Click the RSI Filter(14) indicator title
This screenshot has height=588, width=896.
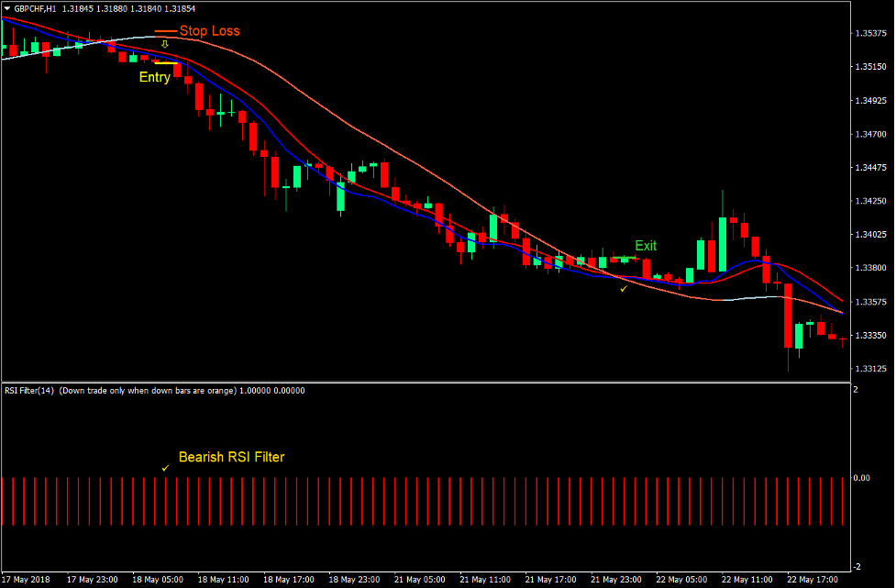coord(28,390)
